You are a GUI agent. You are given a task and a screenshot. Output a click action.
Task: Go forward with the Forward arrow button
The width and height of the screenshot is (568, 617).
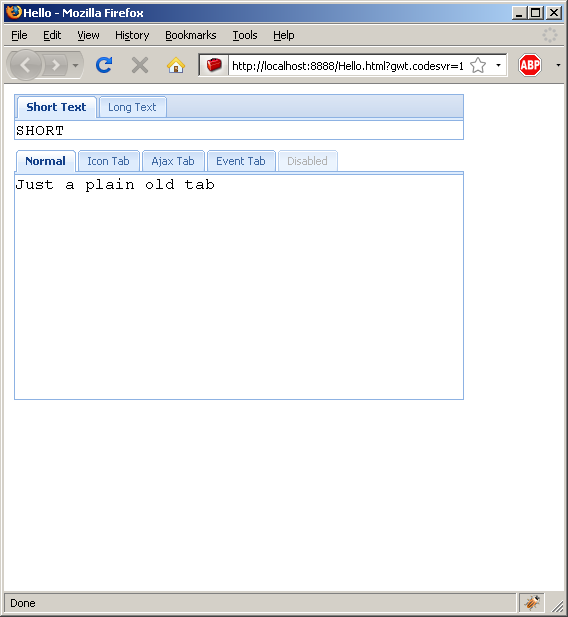click(56, 65)
